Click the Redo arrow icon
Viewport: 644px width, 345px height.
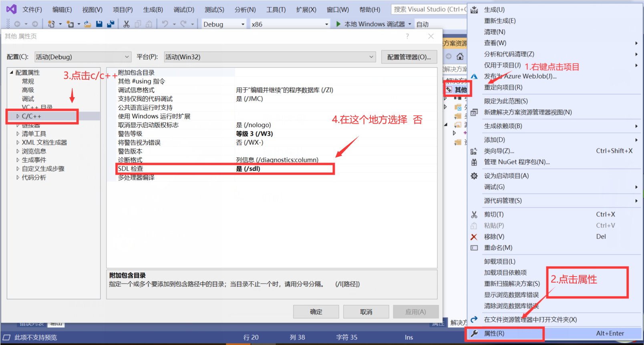[183, 24]
